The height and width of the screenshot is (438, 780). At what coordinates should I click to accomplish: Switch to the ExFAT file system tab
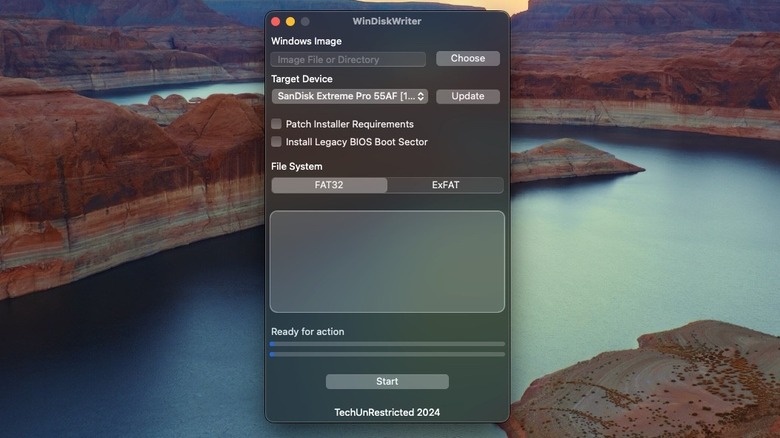(445, 185)
